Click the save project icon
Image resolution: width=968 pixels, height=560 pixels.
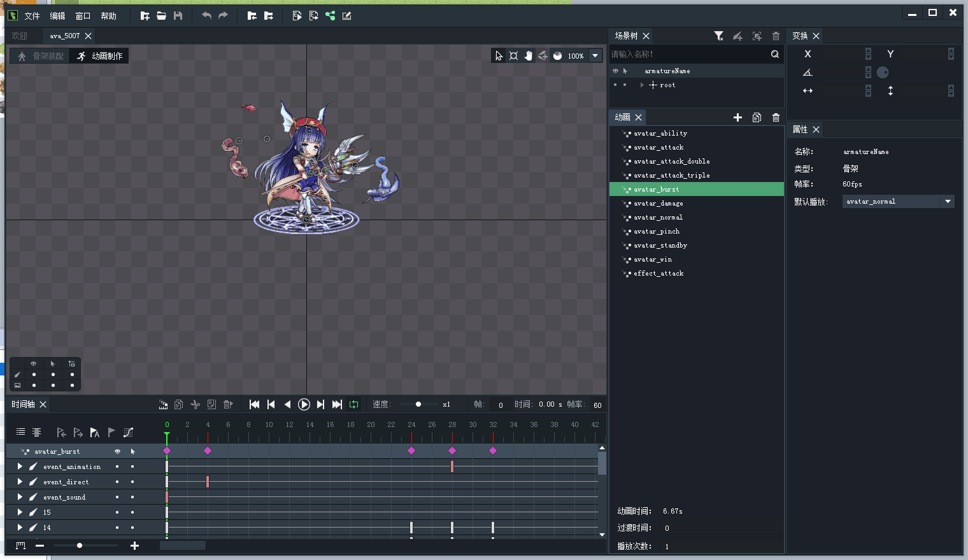point(178,16)
